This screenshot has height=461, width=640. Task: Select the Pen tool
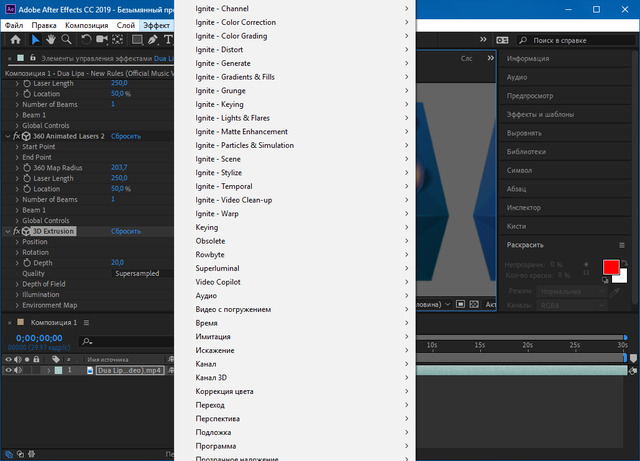click(x=153, y=40)
